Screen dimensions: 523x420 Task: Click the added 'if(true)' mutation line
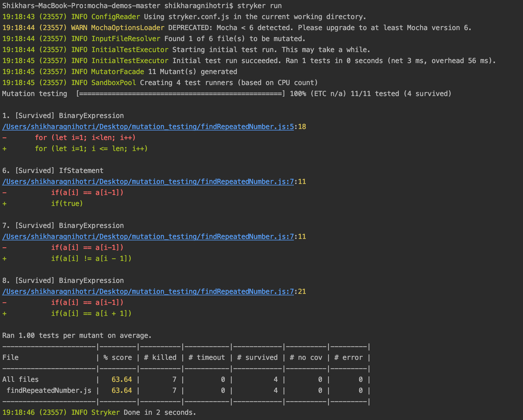67,204
